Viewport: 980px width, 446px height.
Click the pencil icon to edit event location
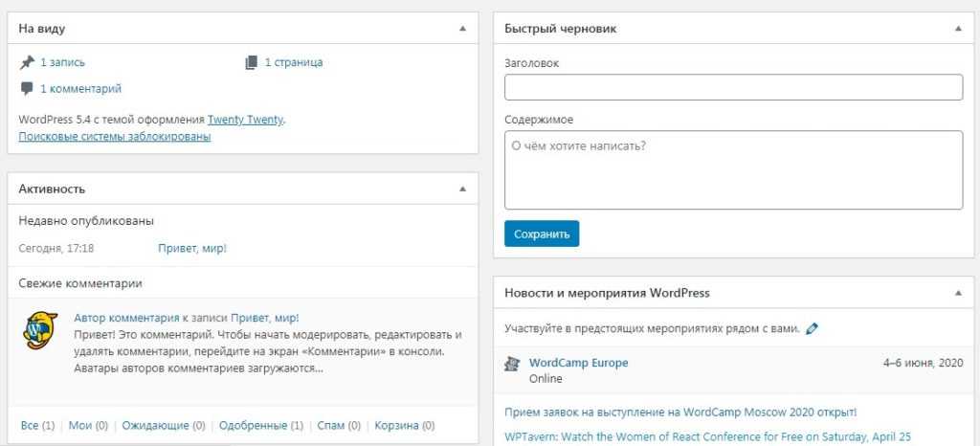[x=813, y=328]
